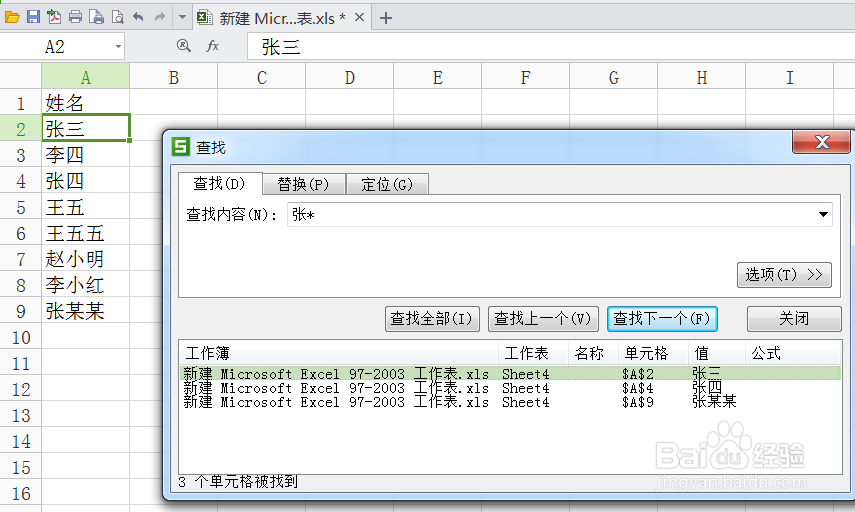Select the result row for $A$4 张四

click(x=510, y=388)
